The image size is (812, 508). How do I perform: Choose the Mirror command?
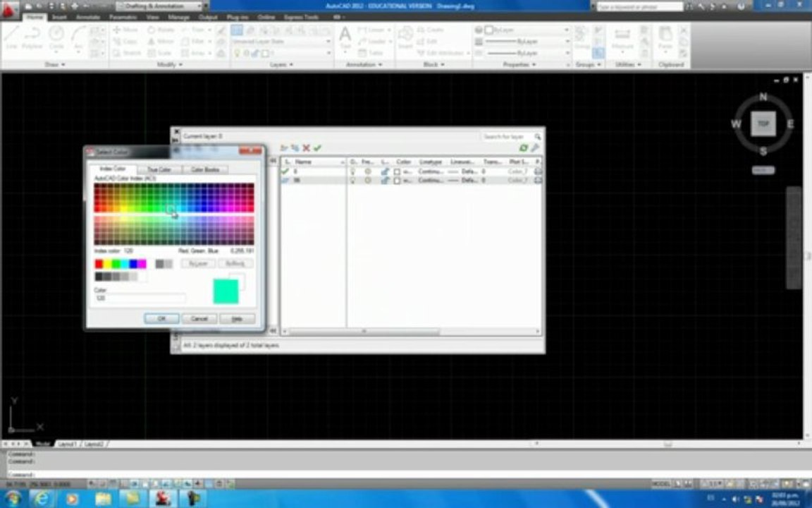click(161, 42)
